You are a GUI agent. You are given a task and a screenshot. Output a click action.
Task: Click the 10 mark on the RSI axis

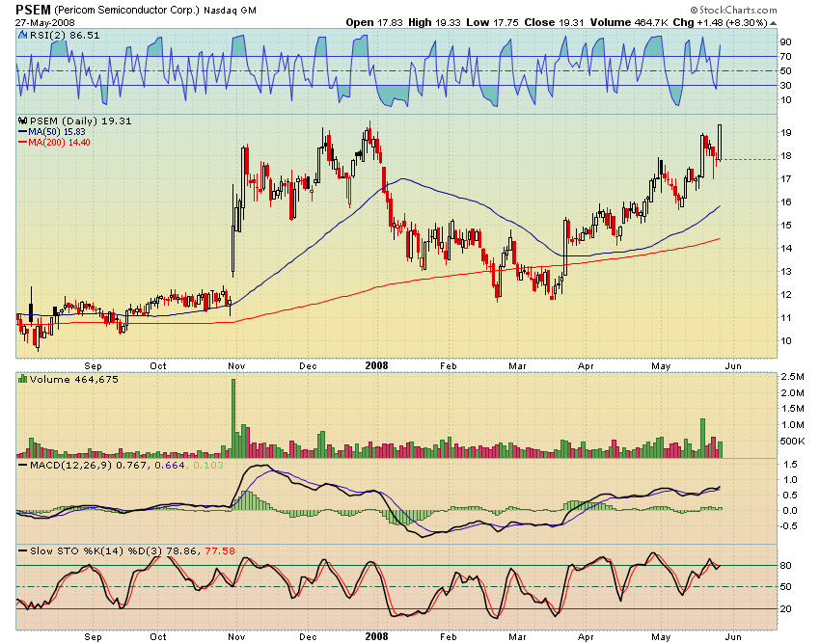click(x=785, y=100)
